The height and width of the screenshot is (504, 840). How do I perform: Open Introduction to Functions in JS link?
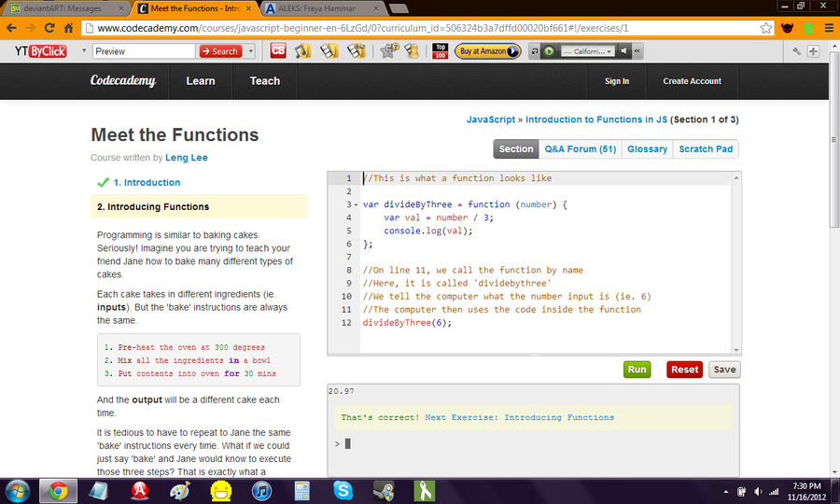(x=596, y=119)
